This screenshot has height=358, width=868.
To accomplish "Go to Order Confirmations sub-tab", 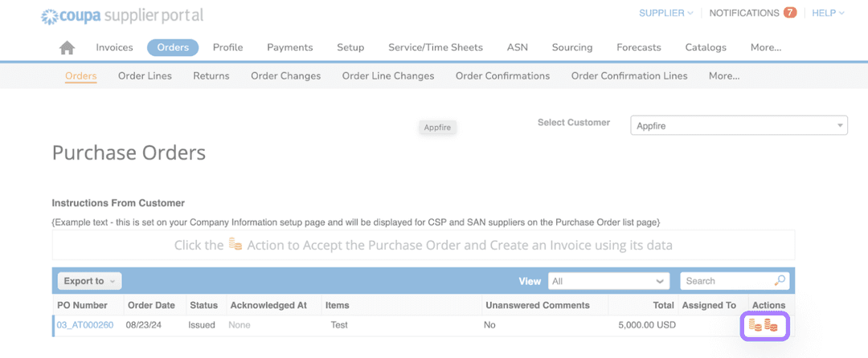I will tap(502, 75).
